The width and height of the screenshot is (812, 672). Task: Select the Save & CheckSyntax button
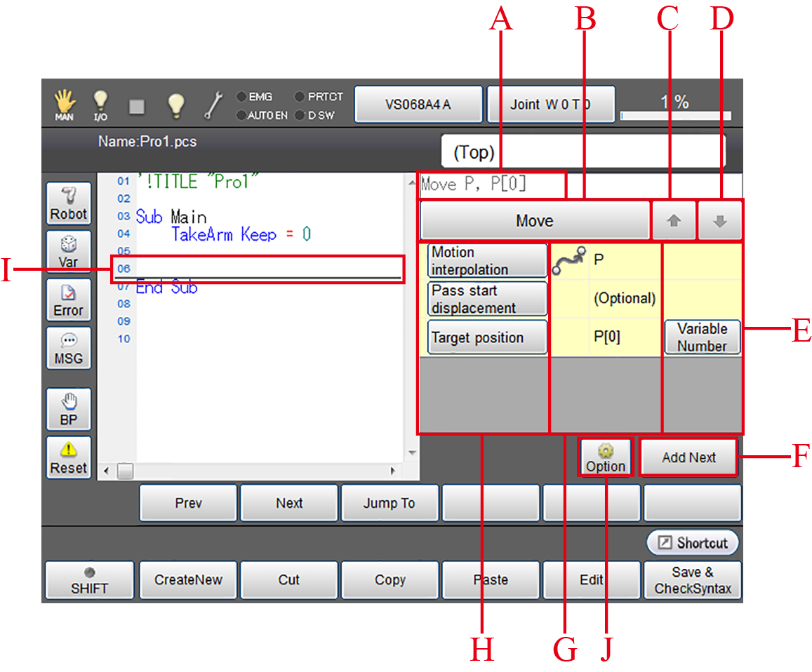(x=693, y=580)
